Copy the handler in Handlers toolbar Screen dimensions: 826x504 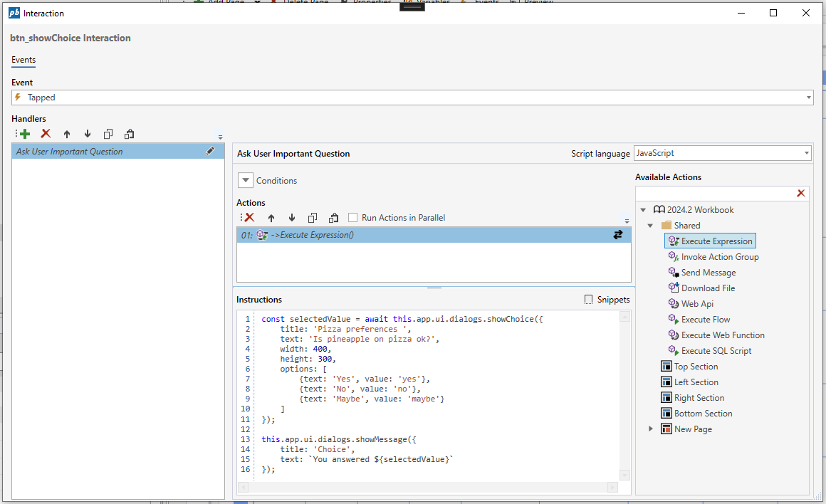point(108,134)
